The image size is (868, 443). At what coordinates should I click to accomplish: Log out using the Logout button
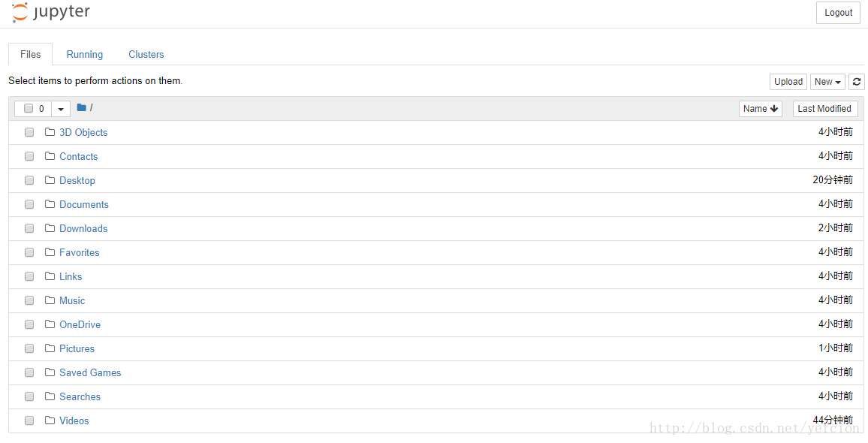point(838,13)
